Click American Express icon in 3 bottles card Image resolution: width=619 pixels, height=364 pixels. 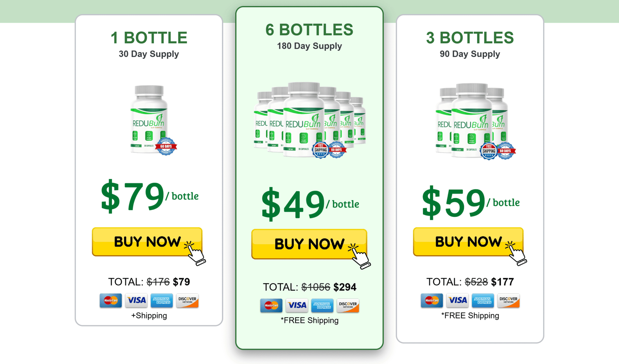tap(483, 300)
